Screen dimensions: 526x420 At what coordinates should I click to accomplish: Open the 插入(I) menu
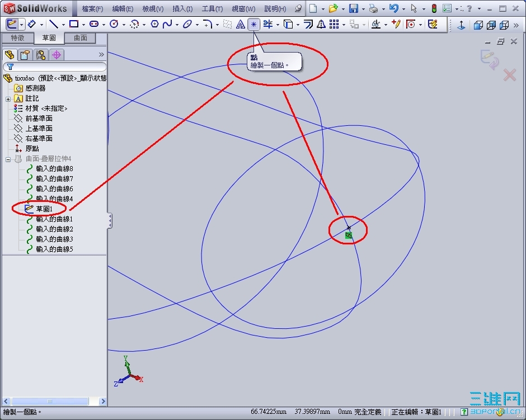tap(182, 9)
